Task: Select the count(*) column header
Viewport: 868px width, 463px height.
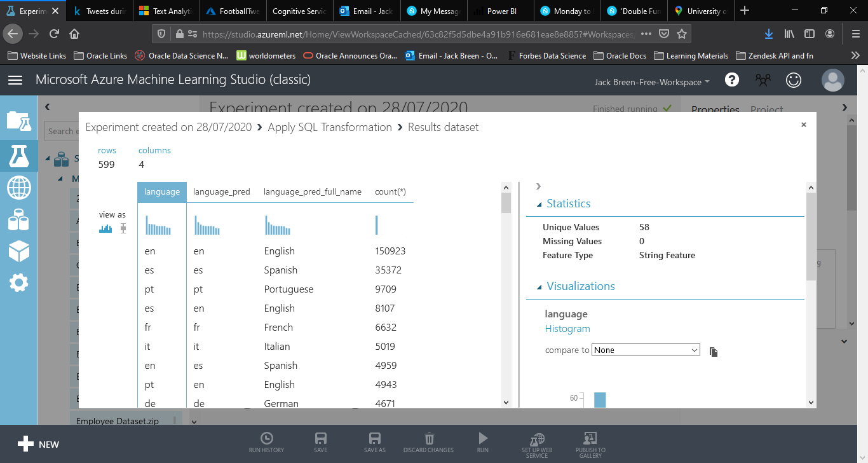Action: coord(390,191)
